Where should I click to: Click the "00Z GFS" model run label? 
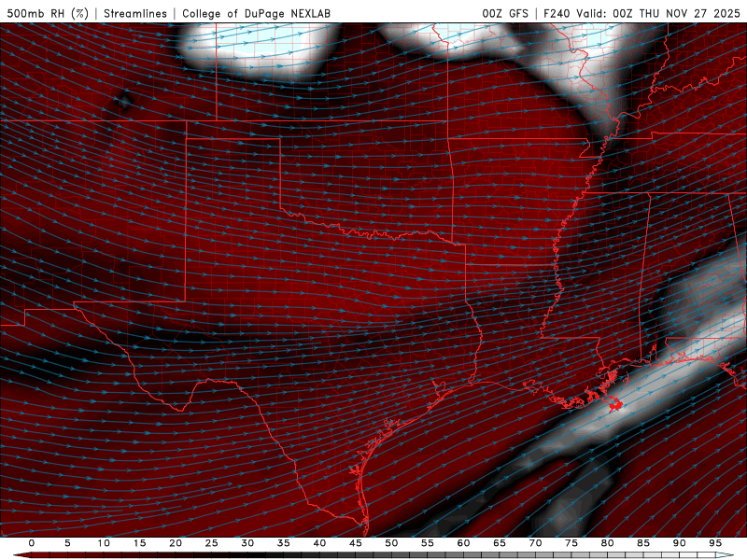click(x=505, y=13)
